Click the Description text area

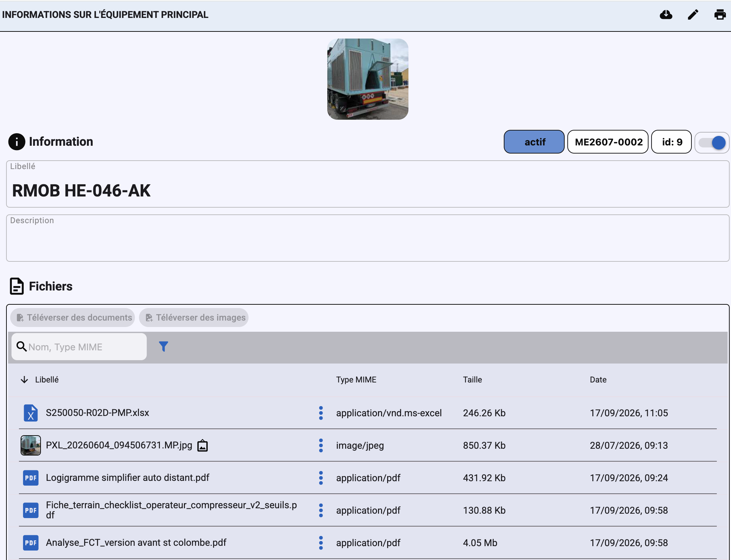pos(368,238)
